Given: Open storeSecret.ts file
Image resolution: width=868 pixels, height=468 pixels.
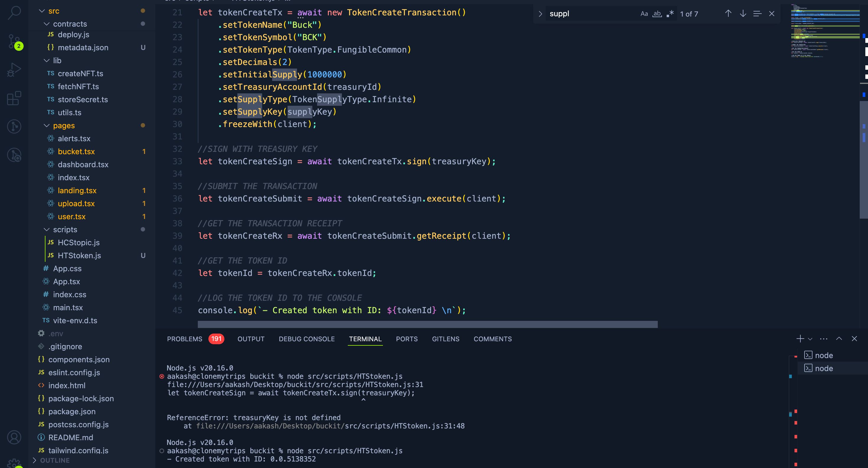Looking at the screenshot, I should (x=83, y=100).
